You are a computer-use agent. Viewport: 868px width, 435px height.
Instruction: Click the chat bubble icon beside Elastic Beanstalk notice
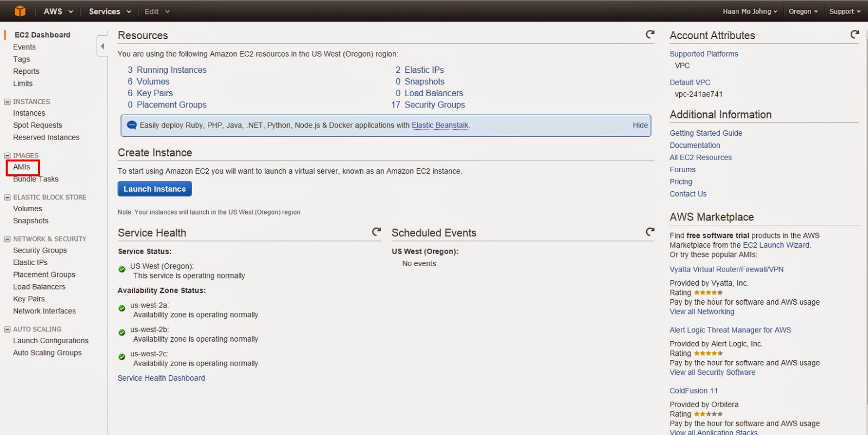[132, 125]
